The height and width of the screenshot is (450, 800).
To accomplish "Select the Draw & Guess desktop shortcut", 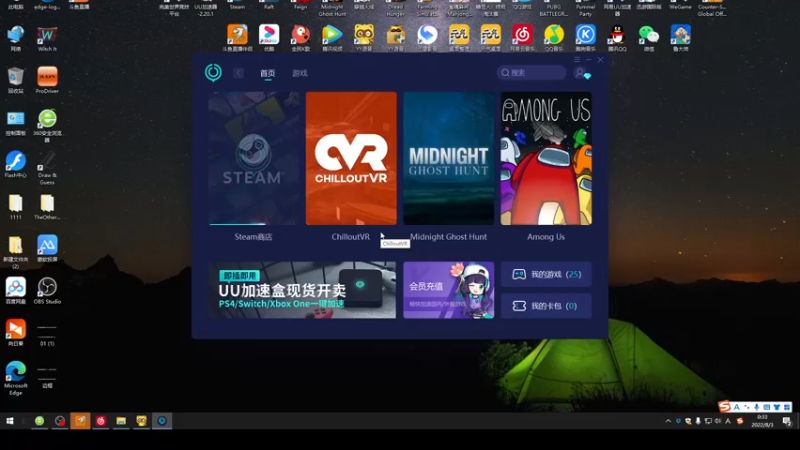I will pyautogui.click(x=47, y=168).
